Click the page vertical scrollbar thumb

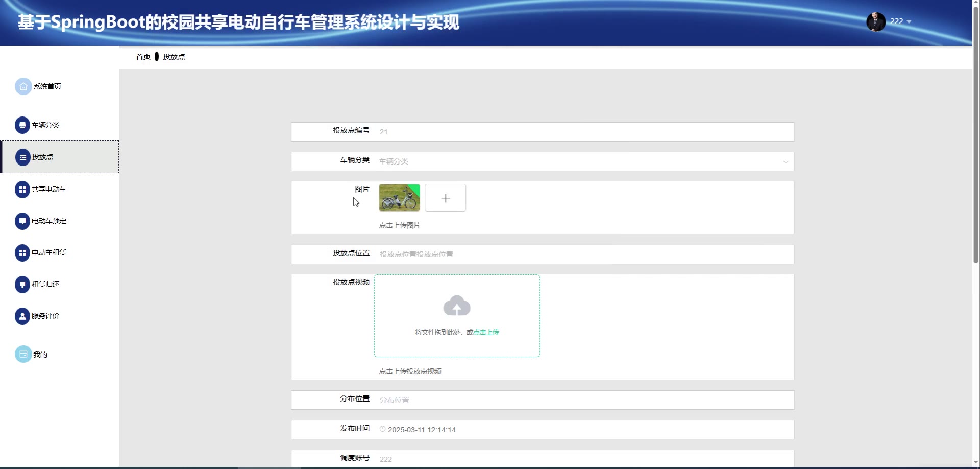[x=976, y=133]
